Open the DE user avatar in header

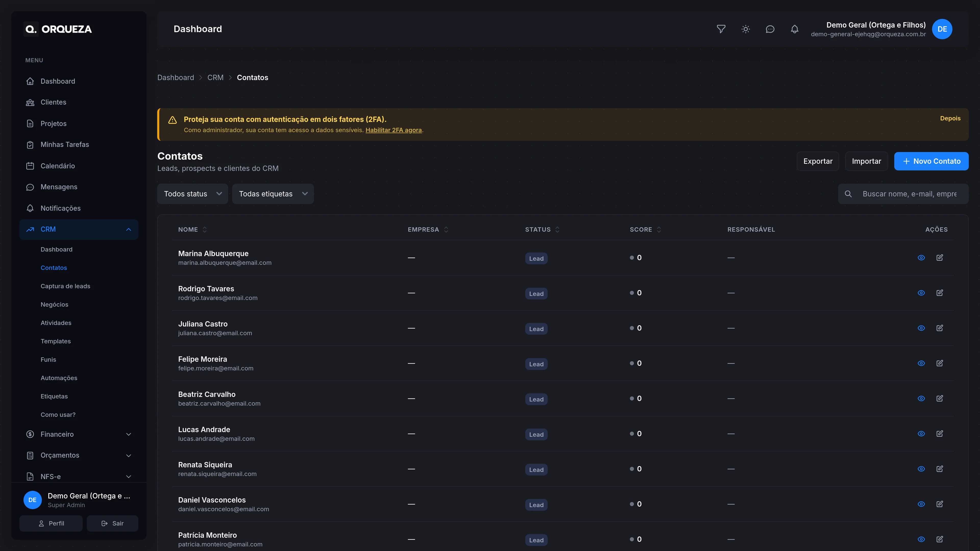942,29
